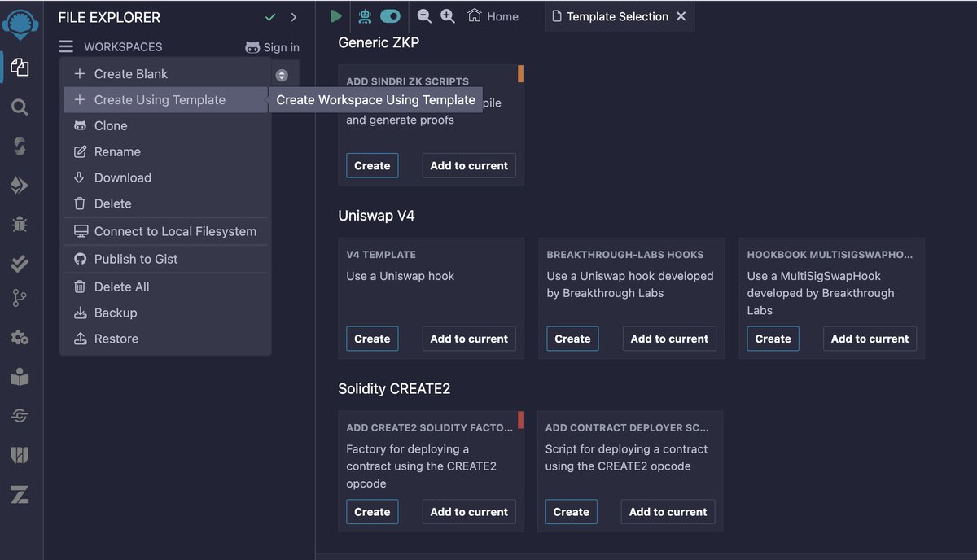The image size is (977, 560).
Task: Open the shield plugin icon in sidebar
Action: pos(20,455)
